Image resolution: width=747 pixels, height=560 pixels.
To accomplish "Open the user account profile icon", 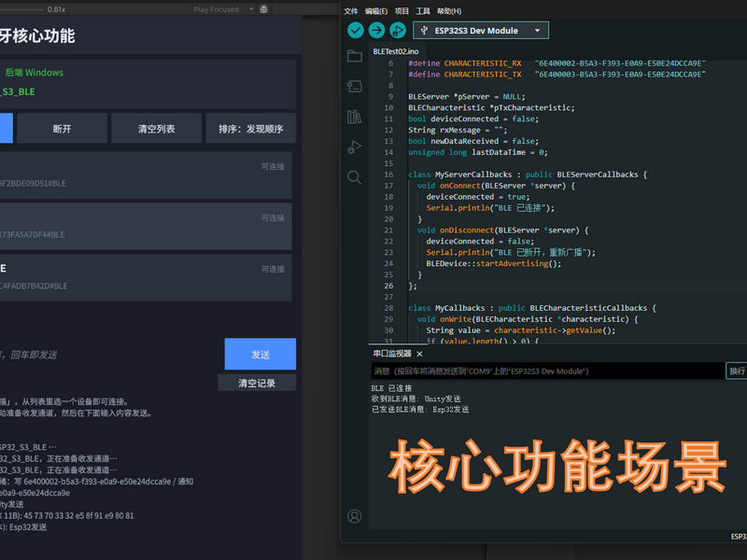I will click(355, 516).
